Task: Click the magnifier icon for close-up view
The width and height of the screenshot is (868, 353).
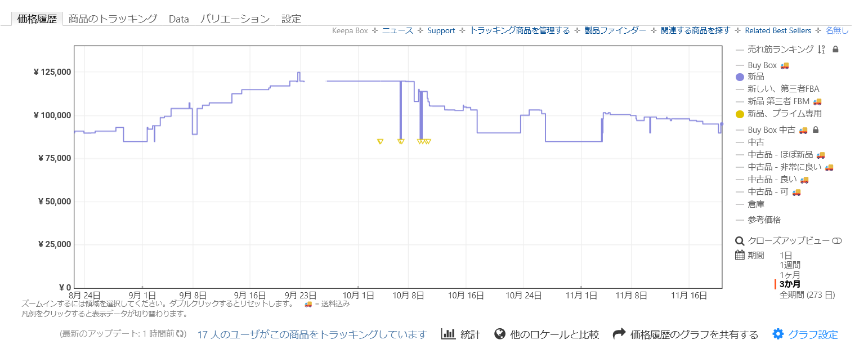Action: click(x=740, y=241)
